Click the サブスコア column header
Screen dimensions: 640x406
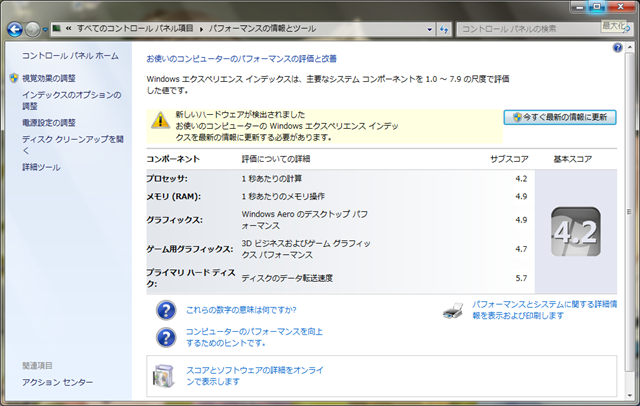click(509, 159)
